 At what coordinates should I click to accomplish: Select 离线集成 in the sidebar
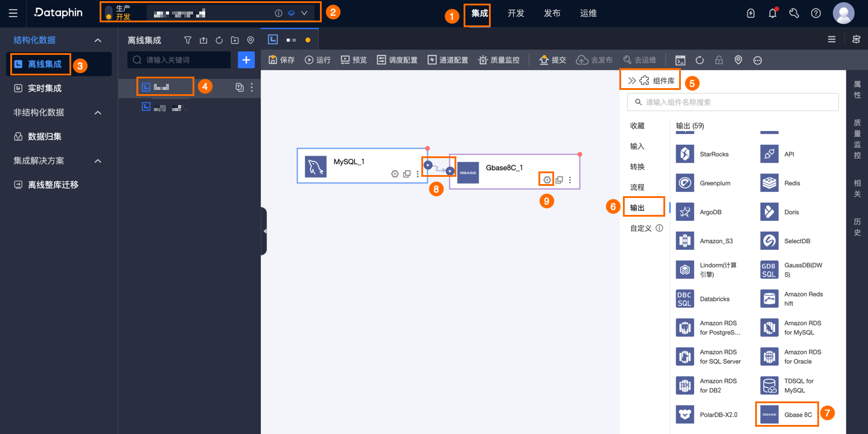click(x=59, y=64)
